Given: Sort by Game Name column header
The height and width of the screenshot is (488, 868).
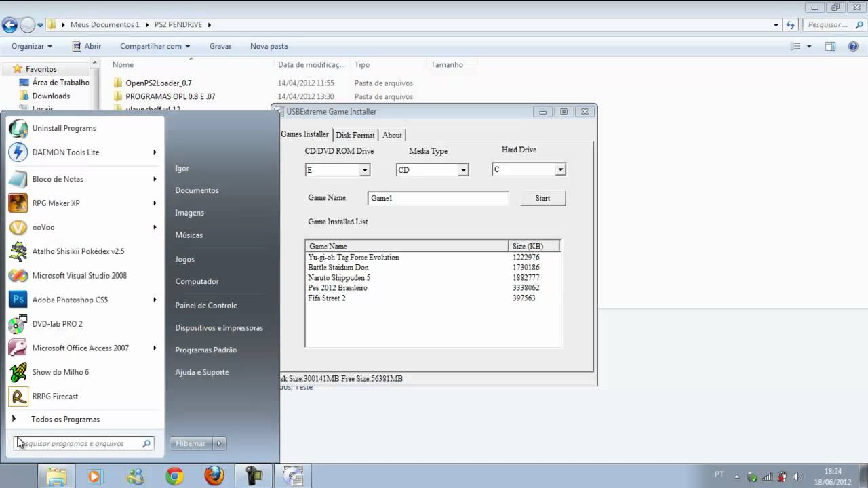Looking at the screenshot, I should pyautogui.click(x=407, y=246).
